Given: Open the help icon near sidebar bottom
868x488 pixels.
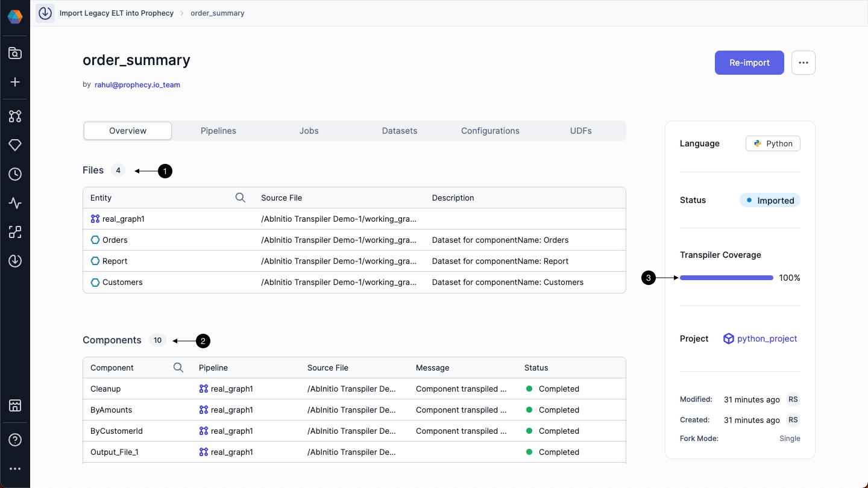Looking at the screenshot, I should click(x=14, y=439).
